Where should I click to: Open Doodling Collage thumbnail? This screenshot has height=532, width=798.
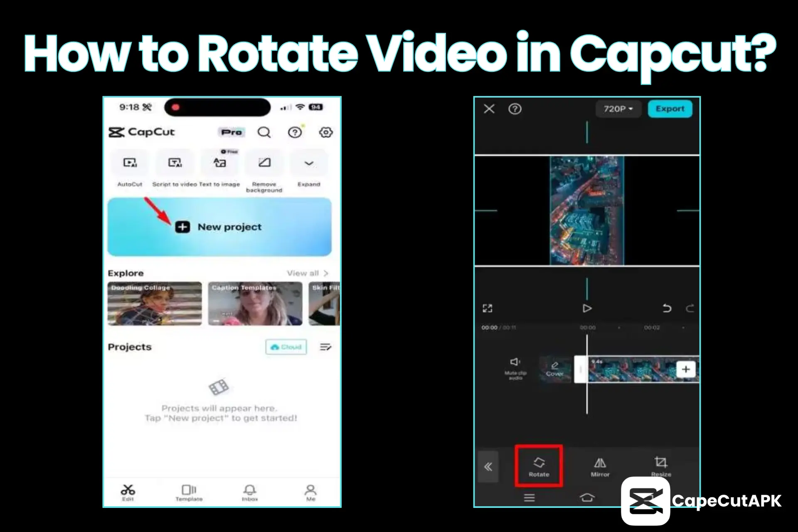point(155,304)
